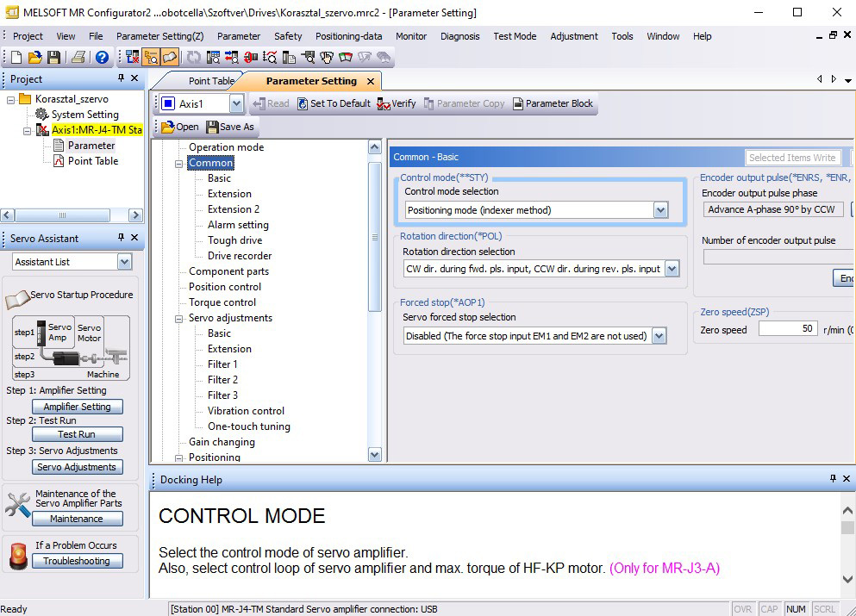Viewport: 856px width, 616px height.
Task: Click Save As in parameter toolbar
Action: (230, 127)
